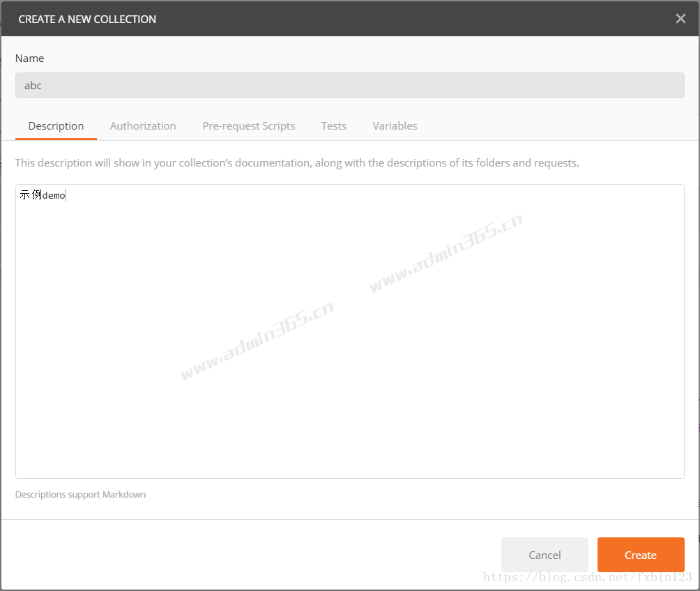Open the Authorization tab
The width and height of the screenshot is (700, 591).
pyautogui.click(x=143, y=126)
